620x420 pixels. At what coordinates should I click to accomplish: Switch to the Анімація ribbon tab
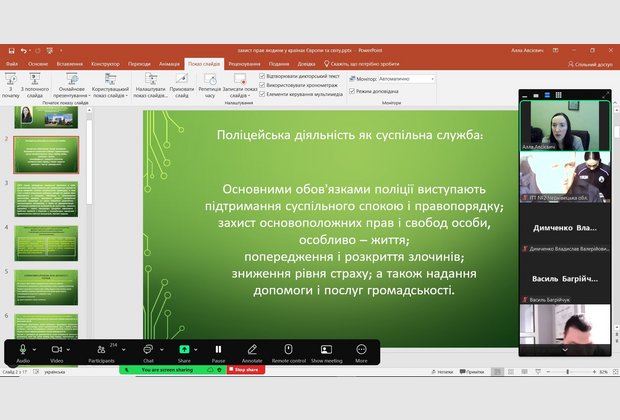coord(169,63)
